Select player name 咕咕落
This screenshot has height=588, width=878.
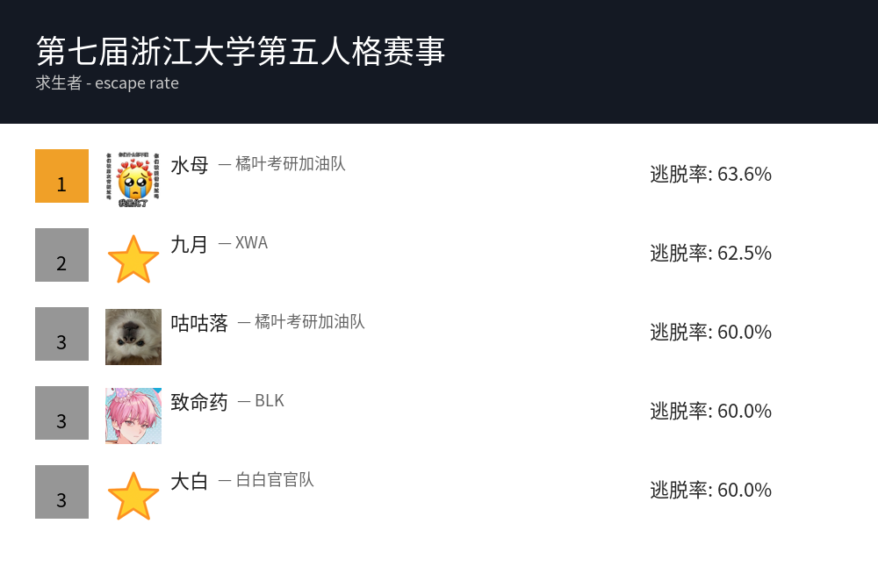[x=199, y=323]
